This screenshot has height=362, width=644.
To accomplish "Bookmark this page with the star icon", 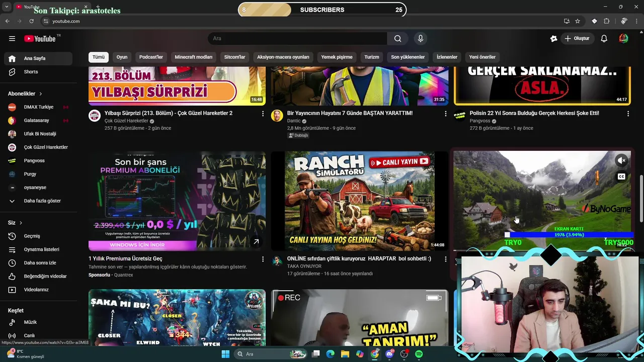I will [x=578, y=21].
